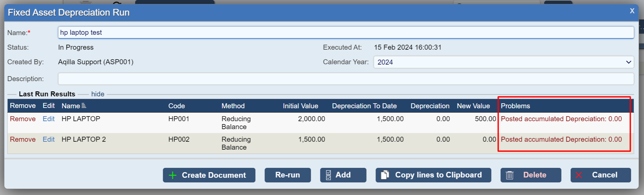Remove the HP LAPTOP 2 row
The height and width of the screenshot is (195, 644).
23,139
